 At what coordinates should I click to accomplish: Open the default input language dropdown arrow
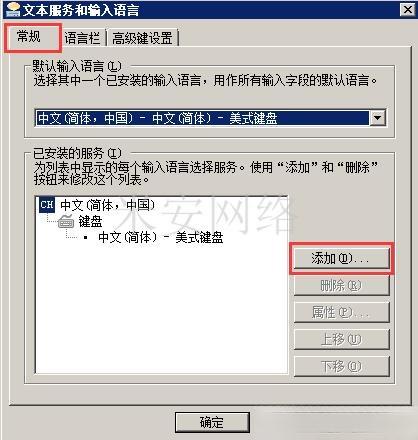coord(378,118)
